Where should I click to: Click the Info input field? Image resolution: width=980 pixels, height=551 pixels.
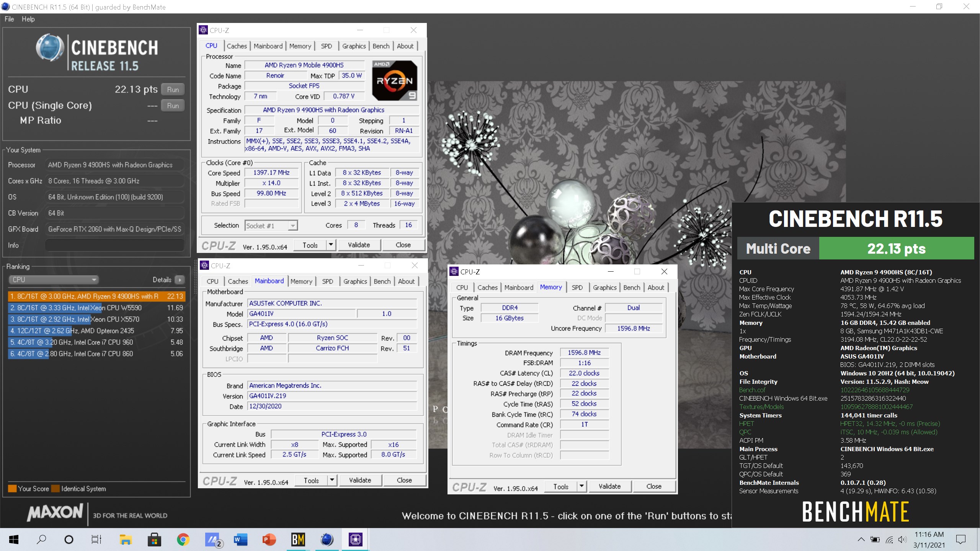click(x=115, y=245)
